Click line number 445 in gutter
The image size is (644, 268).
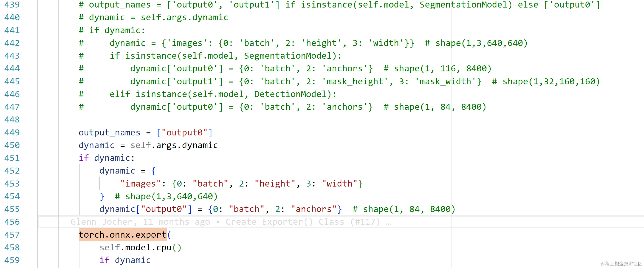[x=12, y=81]
